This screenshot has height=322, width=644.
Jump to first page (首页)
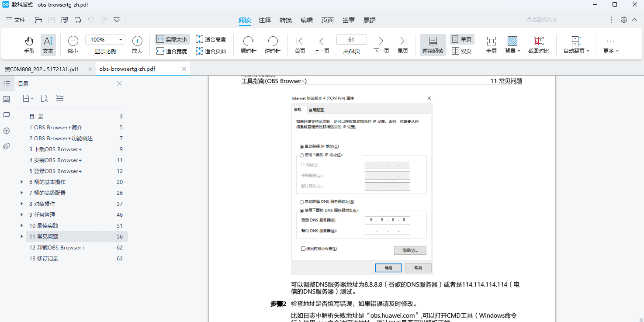pos(300,45)
